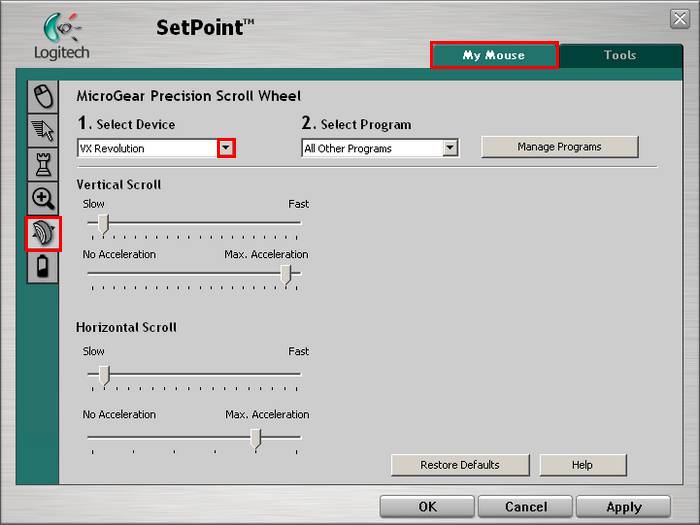Screen dimensions: 700x525
Task: Click the Logitech logo
Action: click(x=62, y=37)
